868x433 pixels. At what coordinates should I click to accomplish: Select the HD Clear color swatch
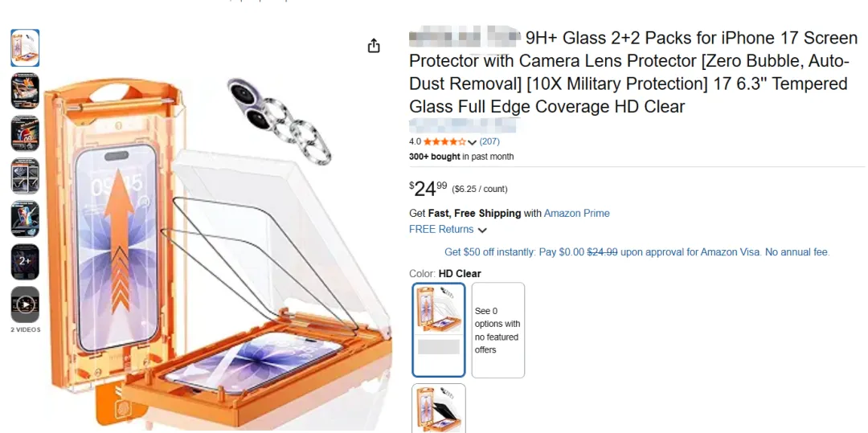[439, 329]
